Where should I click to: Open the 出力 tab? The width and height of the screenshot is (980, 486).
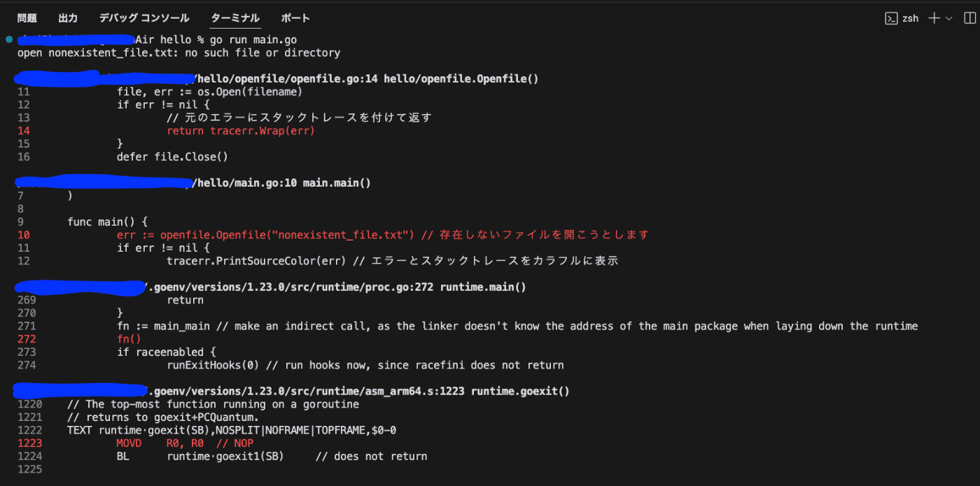[x=68, y=18]
